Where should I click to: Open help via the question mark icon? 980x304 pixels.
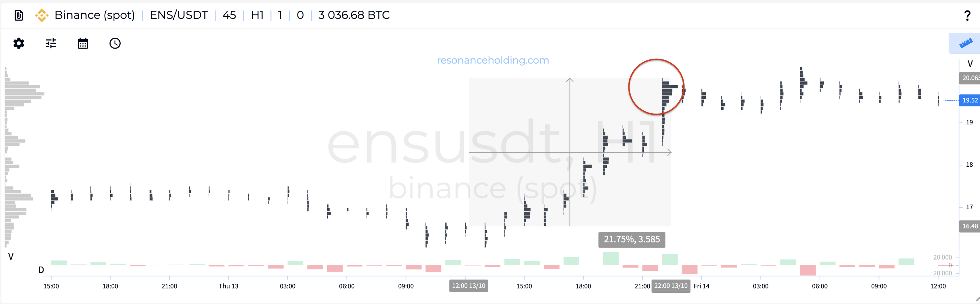point(967,16)
